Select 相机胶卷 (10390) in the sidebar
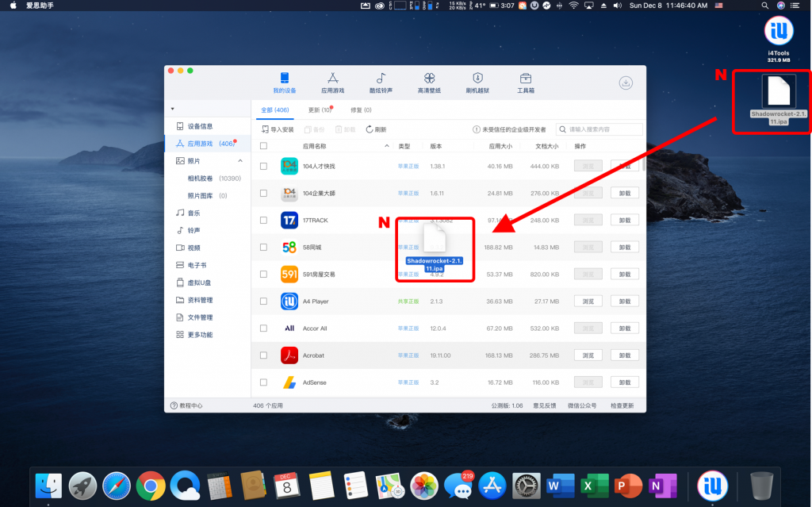 (x=214, y=179)
